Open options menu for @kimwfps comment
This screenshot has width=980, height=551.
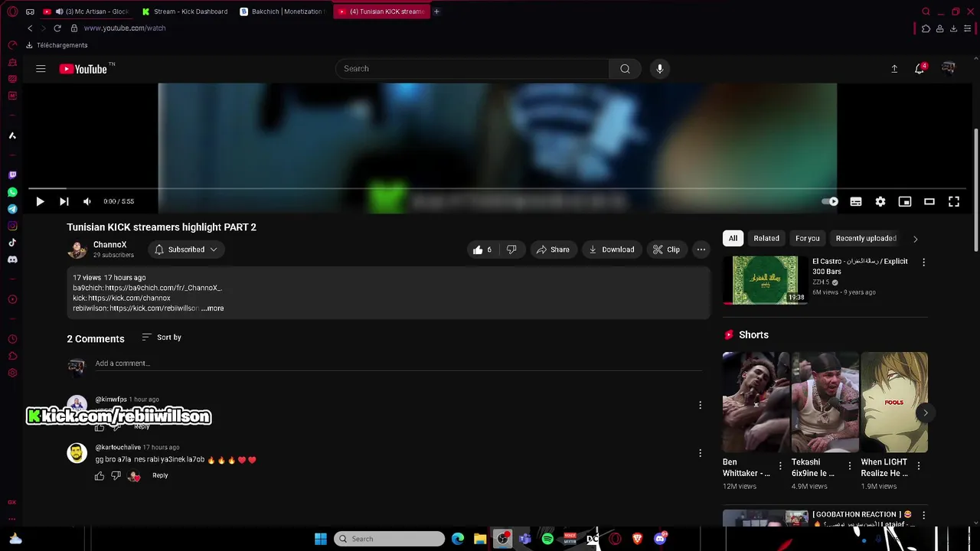tap(700, 405)
